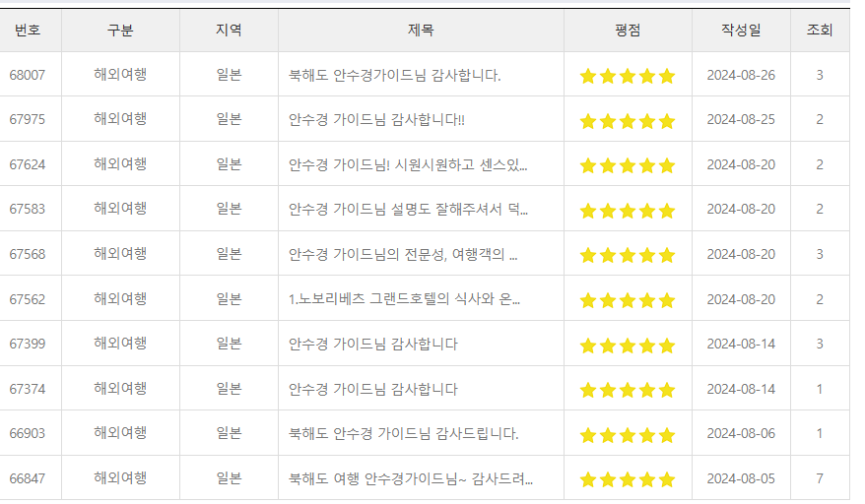
Task: Click star rating of review 67562
Action: (x=628, y=300)
